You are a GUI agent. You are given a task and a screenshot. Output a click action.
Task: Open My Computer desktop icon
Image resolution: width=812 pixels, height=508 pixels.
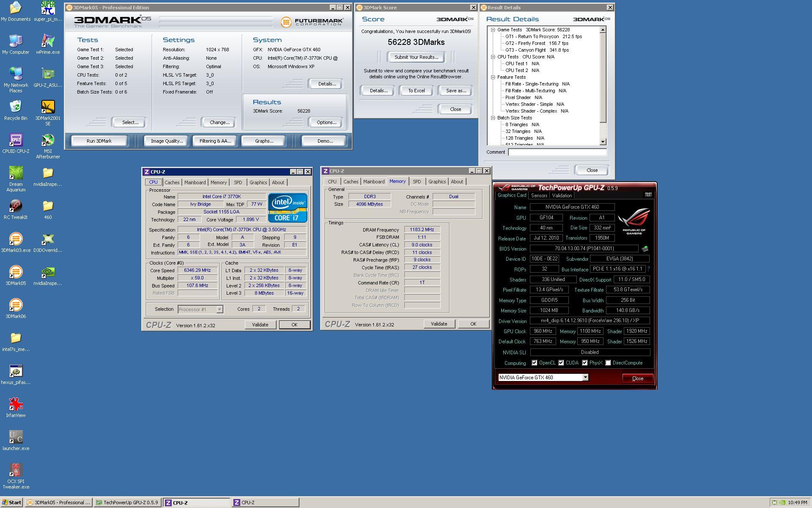[16, 44]
